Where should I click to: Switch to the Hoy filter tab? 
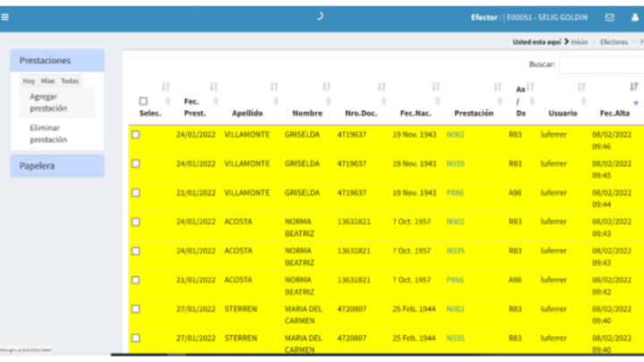29,81
